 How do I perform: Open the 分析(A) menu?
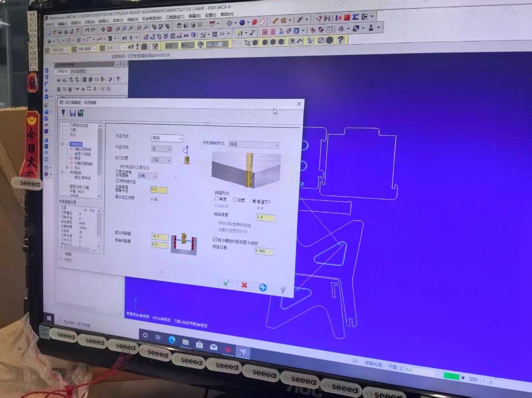(90, 22)
